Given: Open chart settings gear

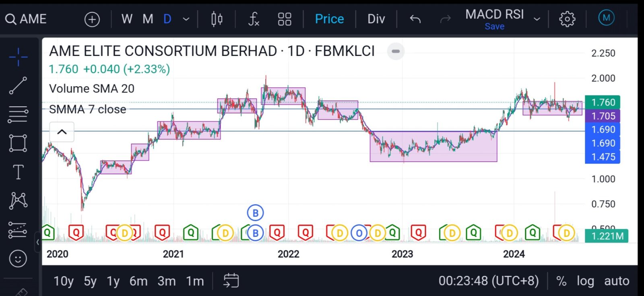Looking at the screenshot, I should pyautogui.click(x=567, y=19).
